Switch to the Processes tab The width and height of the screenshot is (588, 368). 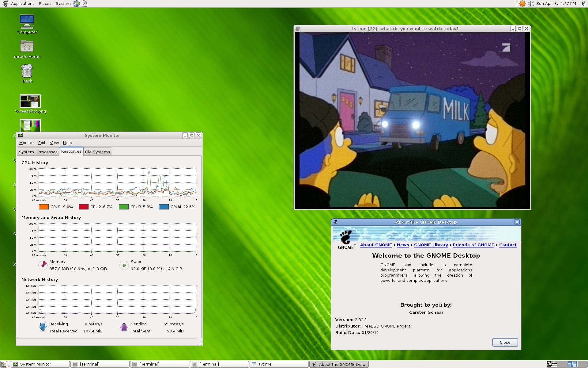[x=47, y=152]
